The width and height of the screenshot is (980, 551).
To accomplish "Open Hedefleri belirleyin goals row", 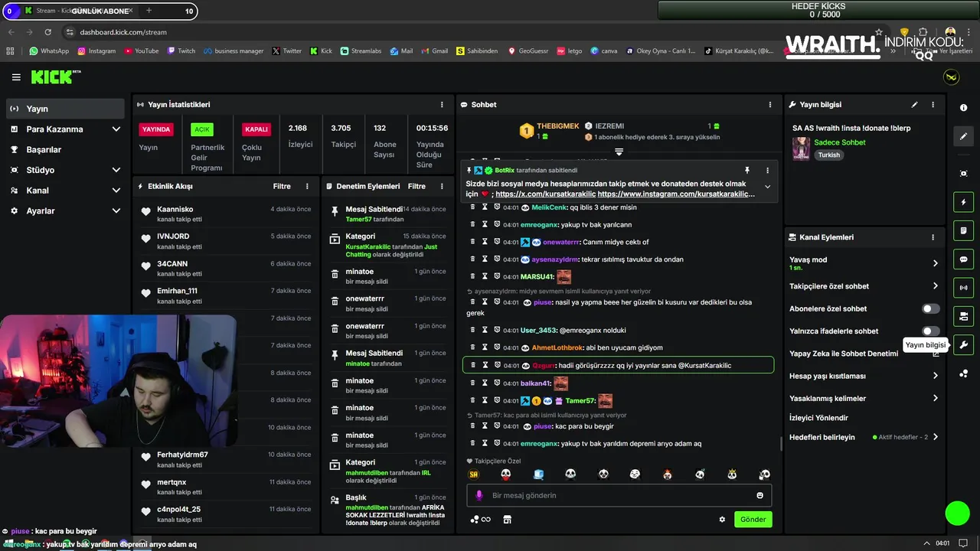I will click(864, 437).
